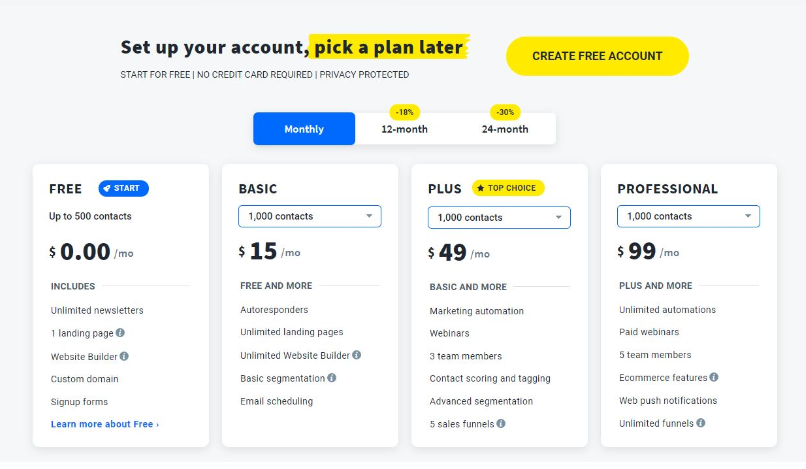Click the star TOP CHOICE badge
The height and width of the screenshot is (469, 806).
pyautogui.click(x=508, y=188)
